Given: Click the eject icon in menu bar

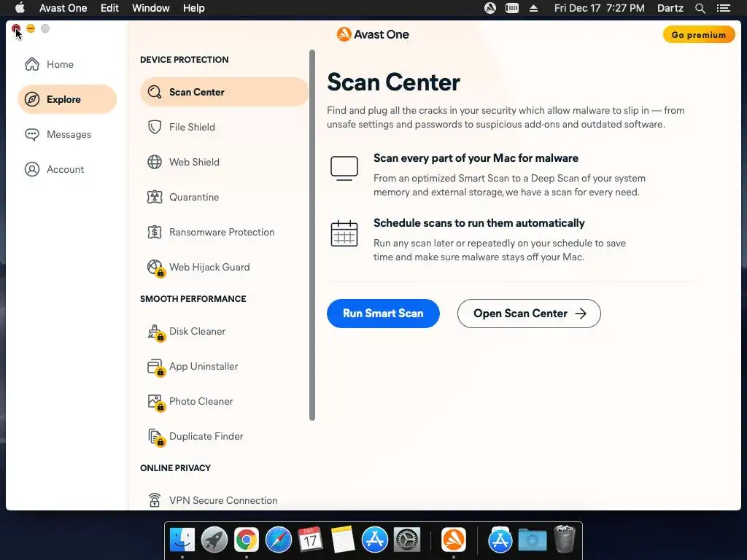Looking at the screenshot, I should click(533, 8).
